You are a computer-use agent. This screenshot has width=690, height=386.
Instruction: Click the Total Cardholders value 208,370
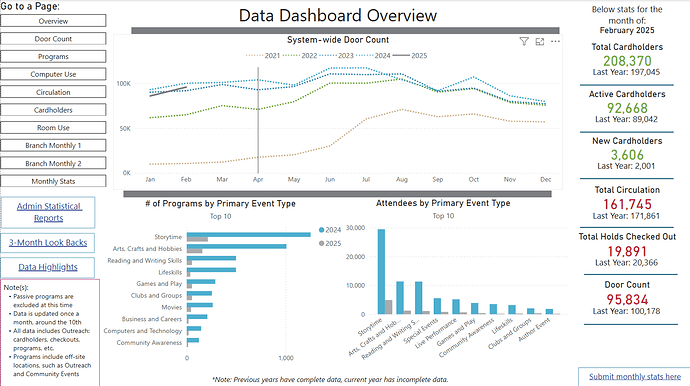[627, 61]
